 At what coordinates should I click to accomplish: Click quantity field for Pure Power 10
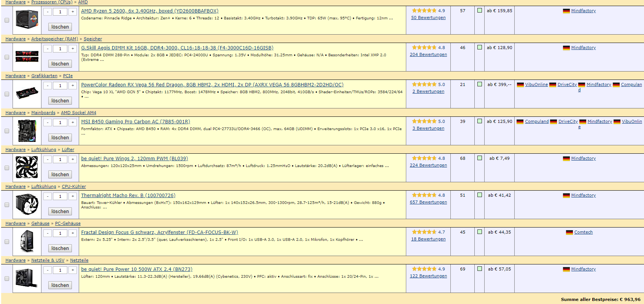point(60,270)
